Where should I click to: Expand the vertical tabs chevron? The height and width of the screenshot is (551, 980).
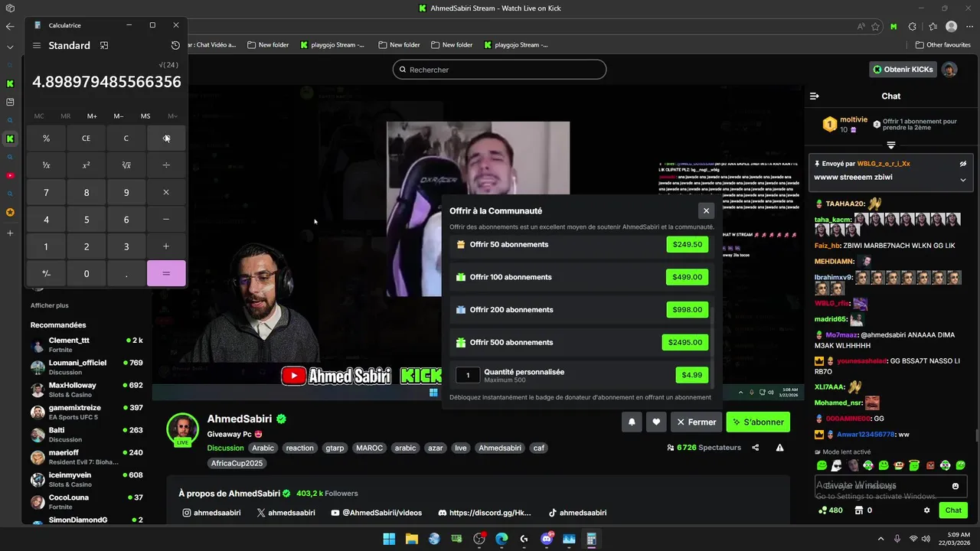pos(9,47)
